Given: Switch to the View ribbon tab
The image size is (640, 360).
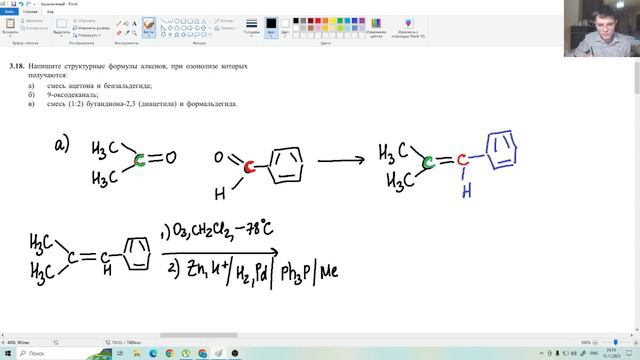Looking at the screenshot, I should (50, 12).
